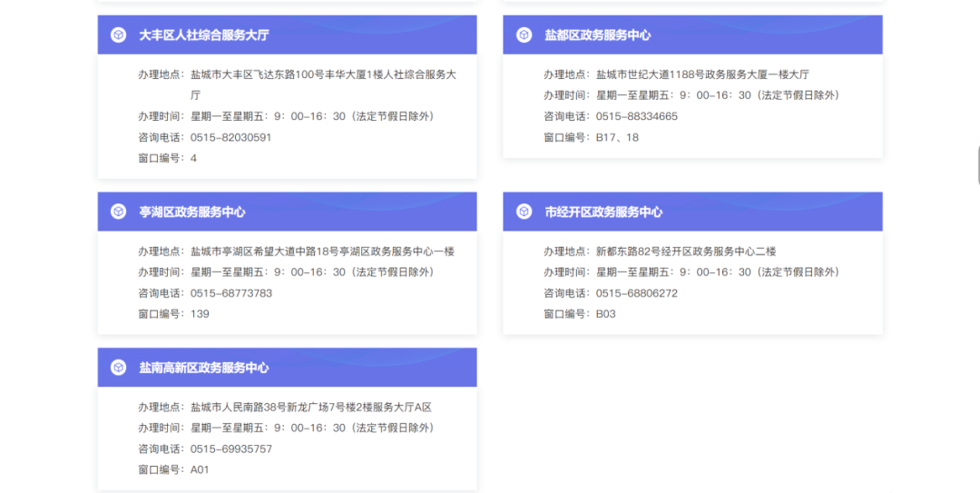Click phone number 0515-82030591
Screen dimensions: 980x493
click(230, 138)
